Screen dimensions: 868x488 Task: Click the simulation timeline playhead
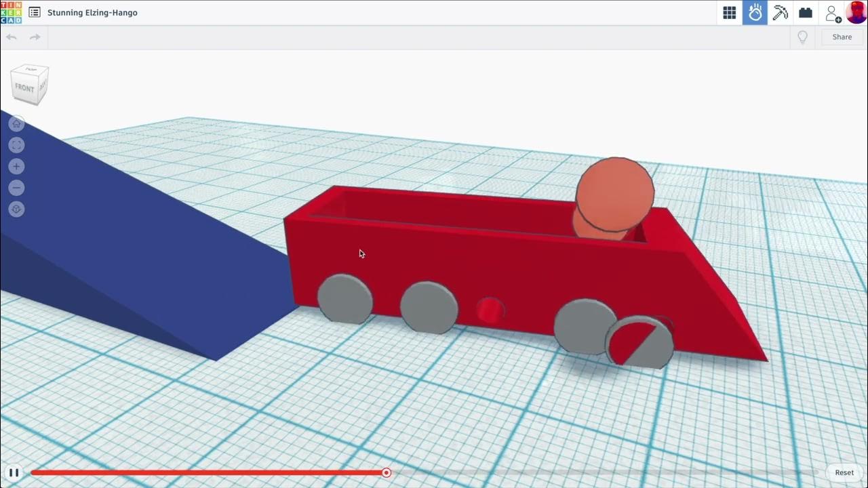tap(386, 472)
